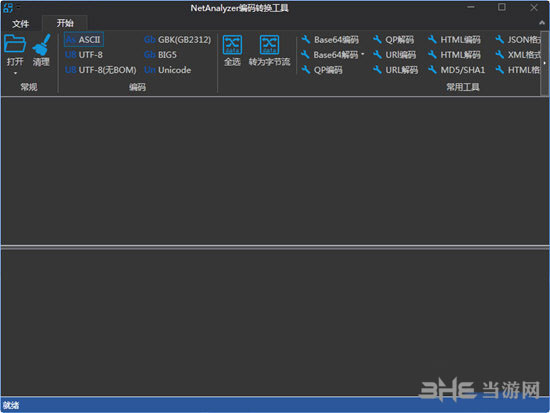This screenshot has height=413, width=550.
Task: Open the quick access dropdown beside app icon
Action: 18,7
